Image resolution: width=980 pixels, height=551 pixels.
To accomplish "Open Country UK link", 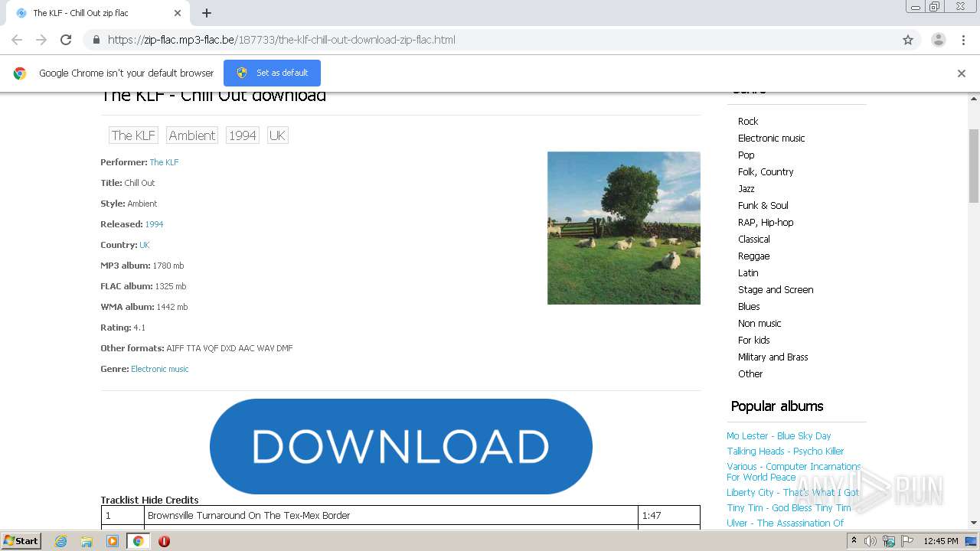I will point(145,245).
